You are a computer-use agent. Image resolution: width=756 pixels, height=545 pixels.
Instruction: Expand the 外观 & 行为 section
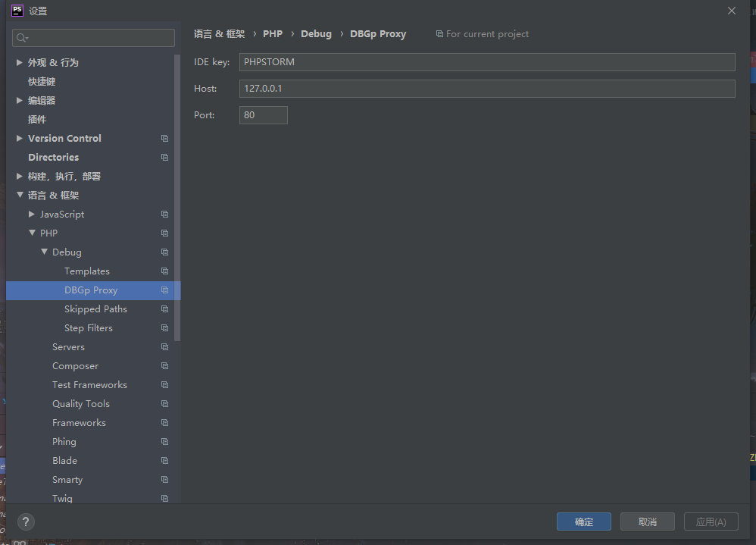click(x=19, y=62)
